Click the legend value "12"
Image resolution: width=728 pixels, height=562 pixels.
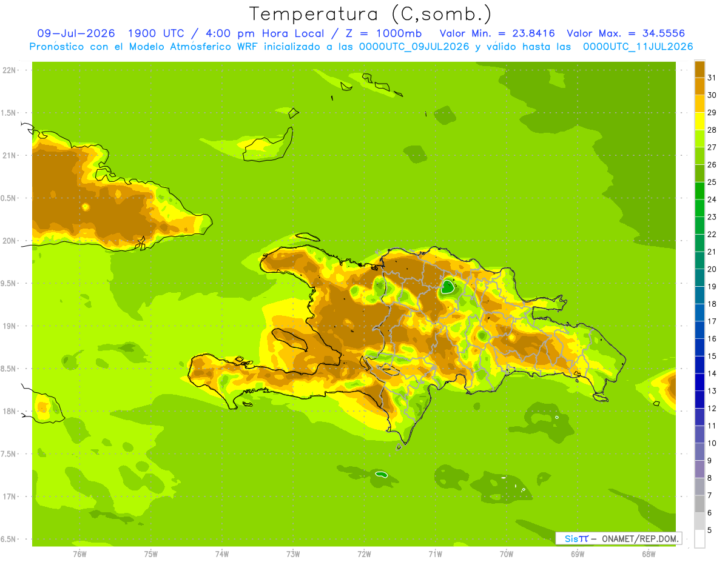click(x=712, y=408)
